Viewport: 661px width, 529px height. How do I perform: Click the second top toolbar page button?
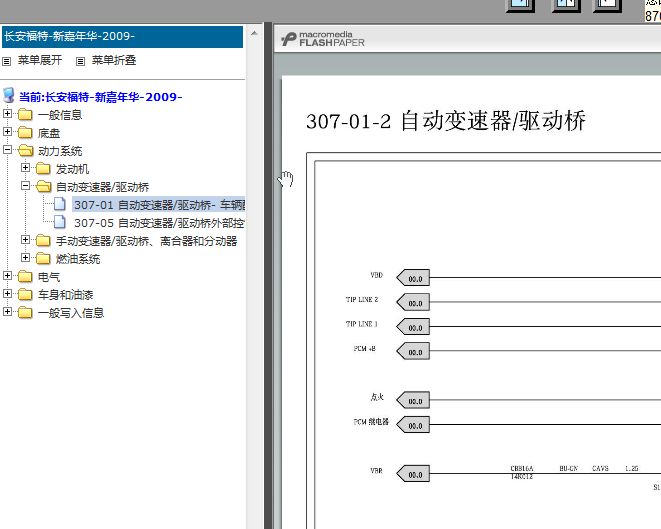click(565, 5)
